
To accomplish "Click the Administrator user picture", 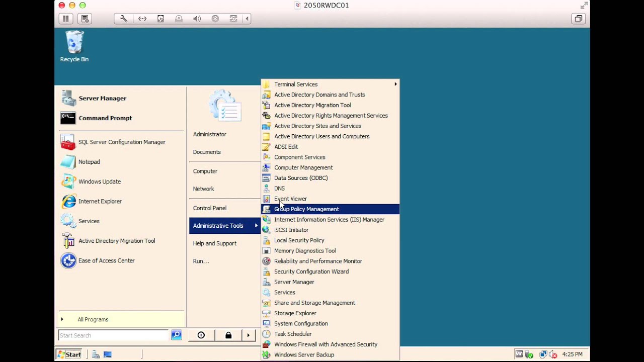I will pos(225,106).
